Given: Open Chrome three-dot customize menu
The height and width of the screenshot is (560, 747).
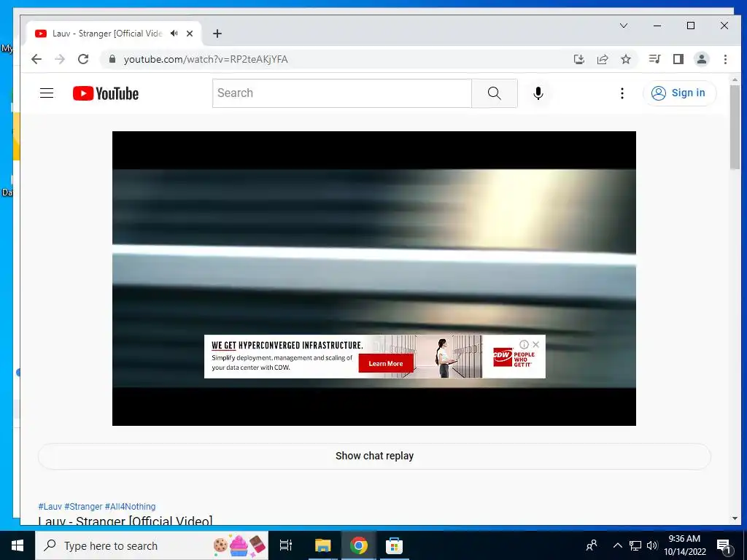Looking at the screenshot, I should 725,59.
